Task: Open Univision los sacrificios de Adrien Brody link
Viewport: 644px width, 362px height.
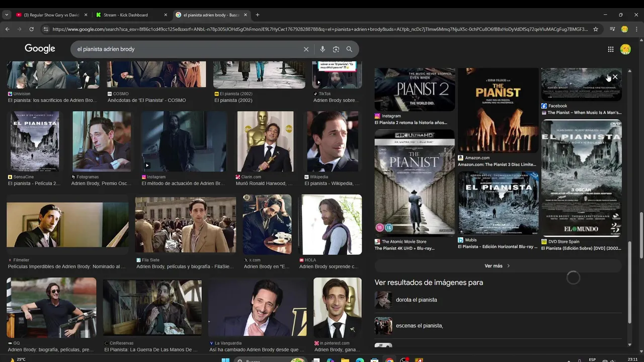Action: coord(52,100)
